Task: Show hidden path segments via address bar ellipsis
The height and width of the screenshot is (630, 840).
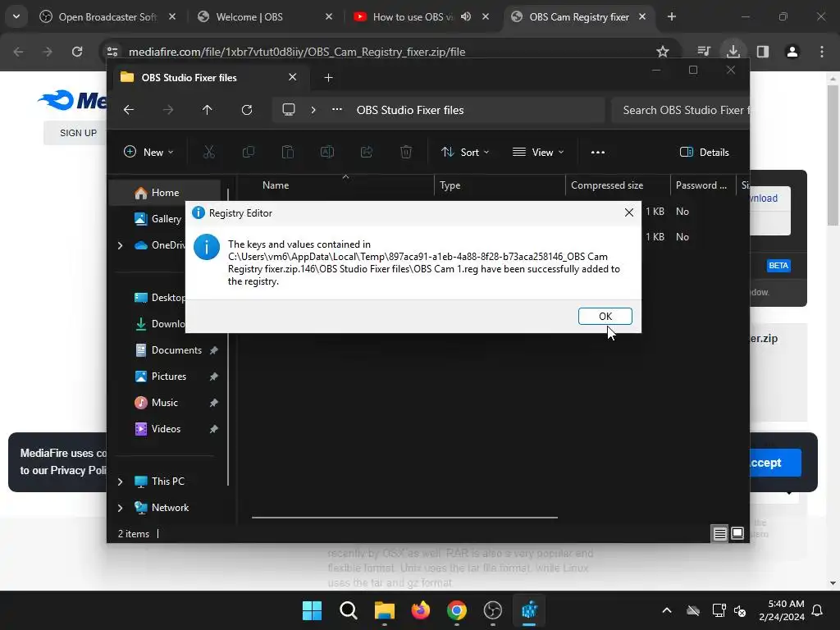Action: pos(337,110)
